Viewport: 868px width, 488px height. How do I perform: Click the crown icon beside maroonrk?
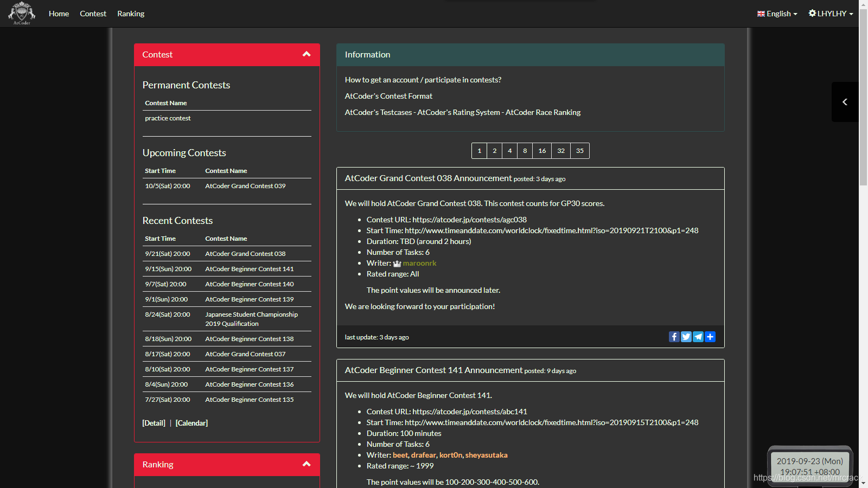(x=397, y=264)
